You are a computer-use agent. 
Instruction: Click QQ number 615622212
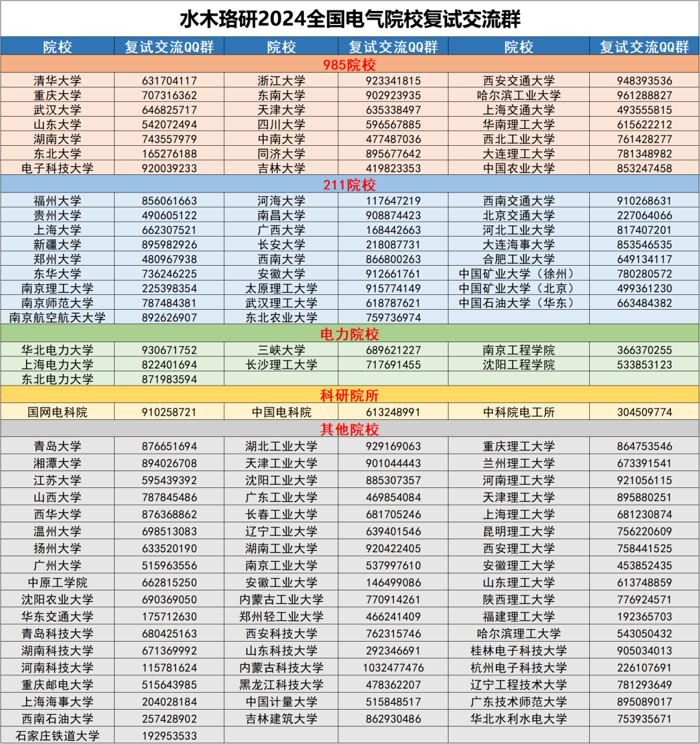tap(644, 125)
